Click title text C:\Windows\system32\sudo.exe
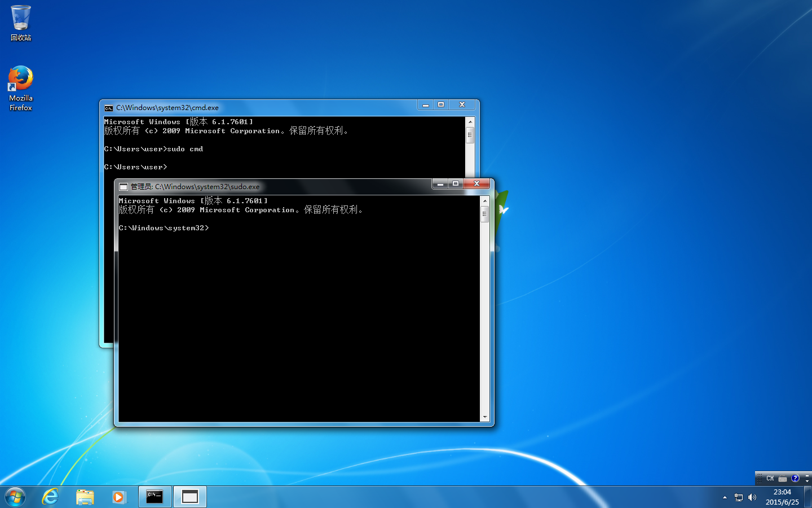The image size is (812, 508). tap(208, 187)
